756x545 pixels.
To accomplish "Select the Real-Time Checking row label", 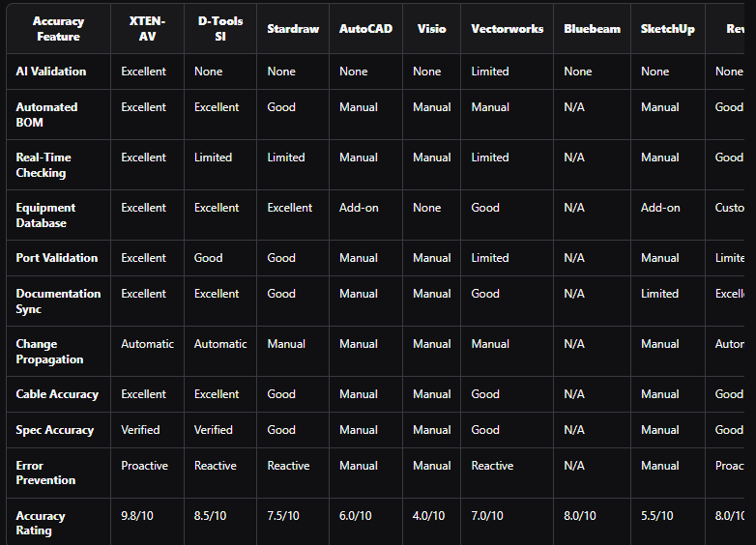I will 44,165.
